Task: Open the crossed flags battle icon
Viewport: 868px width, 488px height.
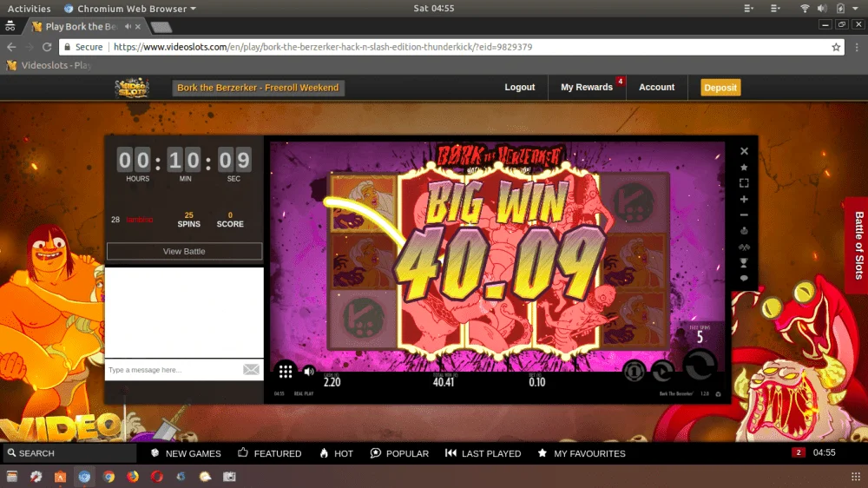Action: coord(744,247)
